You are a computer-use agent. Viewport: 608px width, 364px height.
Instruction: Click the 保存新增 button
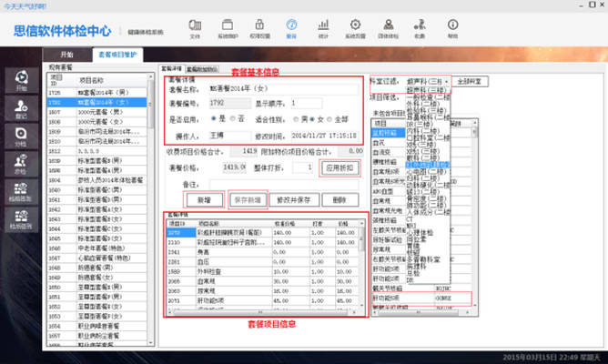coord(248,200)
